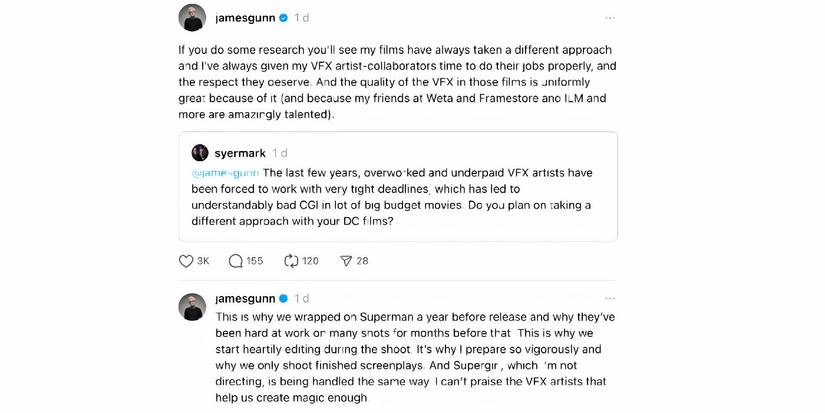
Task: Click the 1 d timestamp on first post
Action: pyautogui.click(x=302, y=18)
